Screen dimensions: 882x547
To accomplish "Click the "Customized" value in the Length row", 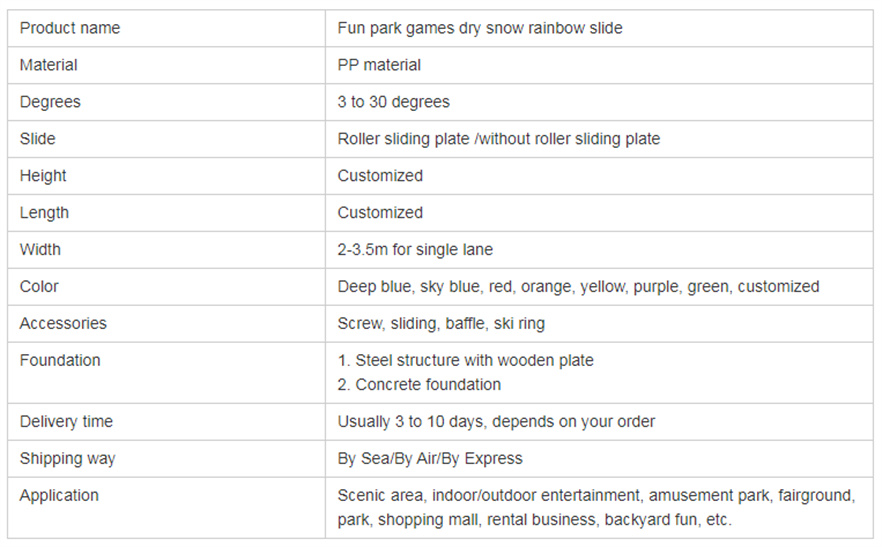I will pyautogui.click(x=380, y=213).
